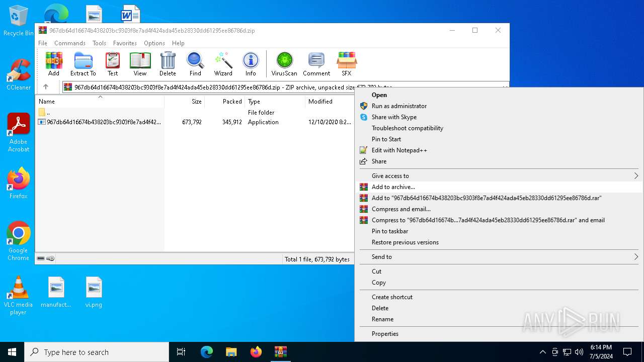Choose Pin to taskbar
Screen dimensions: 644x362
(499, 231)
